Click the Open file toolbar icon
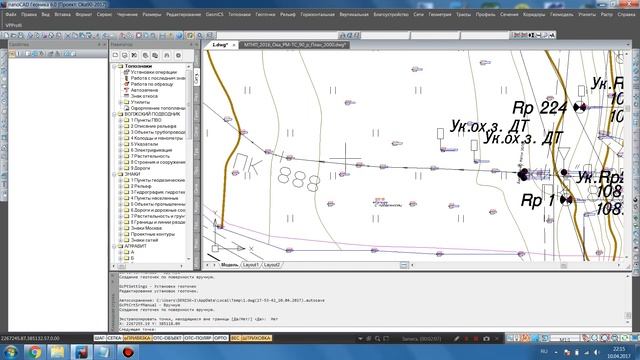640x360 pixels. (13, 36)
